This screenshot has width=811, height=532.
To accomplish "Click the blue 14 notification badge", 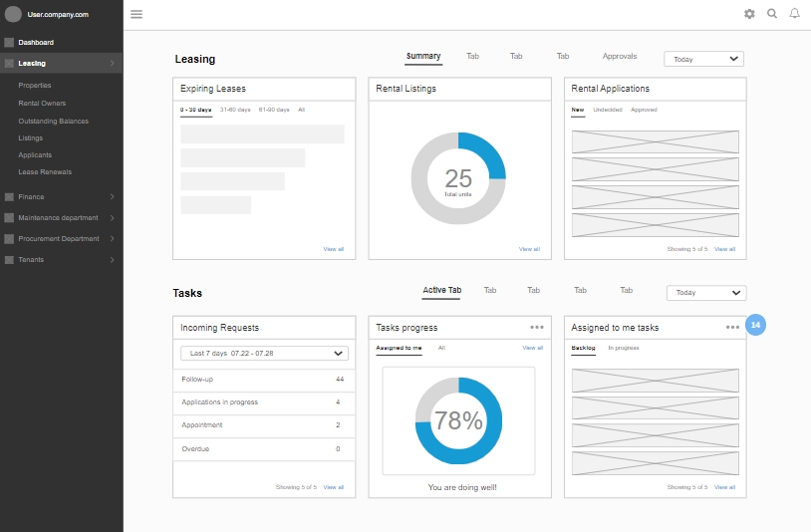I will (x=755, y=325).
